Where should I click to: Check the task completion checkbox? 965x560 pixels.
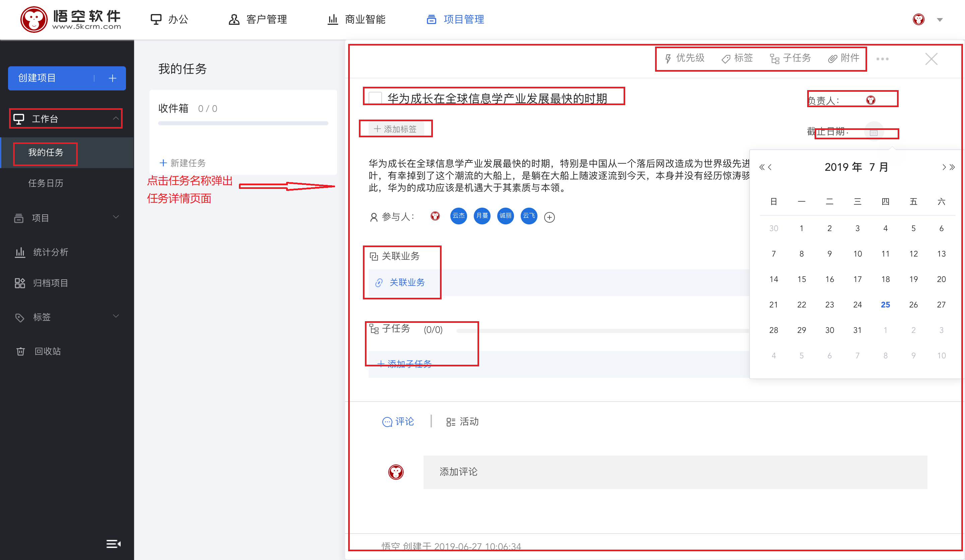click(375, 98)
